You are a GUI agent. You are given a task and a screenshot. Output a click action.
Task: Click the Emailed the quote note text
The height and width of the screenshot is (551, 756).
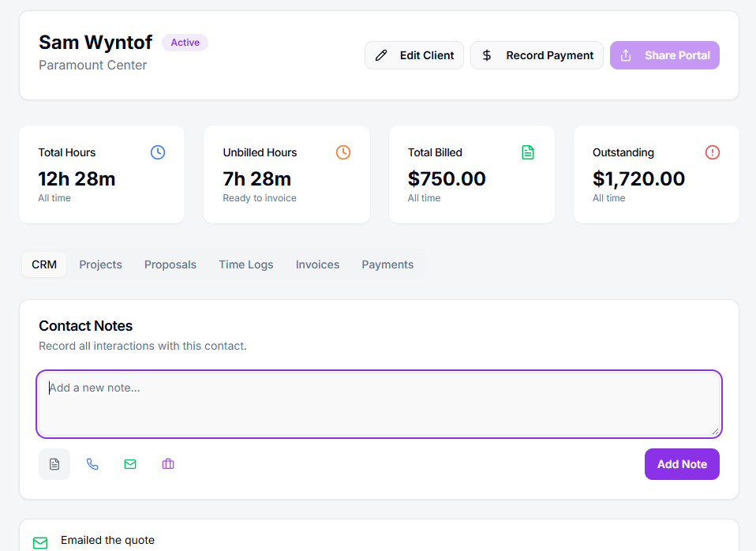point(107,541)
